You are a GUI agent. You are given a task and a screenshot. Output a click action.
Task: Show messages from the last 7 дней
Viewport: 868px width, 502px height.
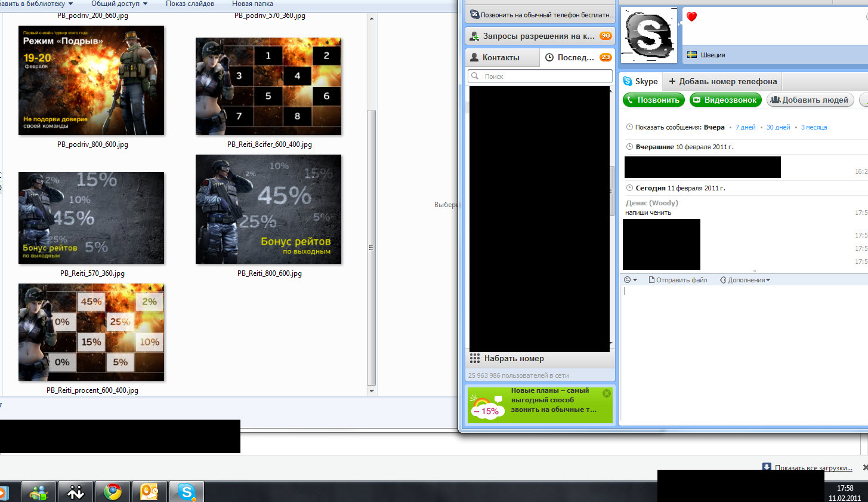[x=745, y=127]
